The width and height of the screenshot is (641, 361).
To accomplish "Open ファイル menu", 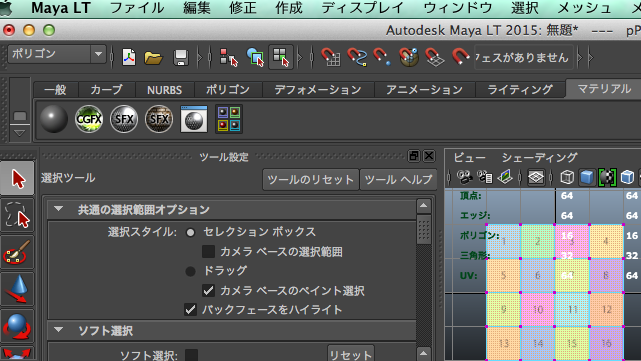I will tap(137, 8).
